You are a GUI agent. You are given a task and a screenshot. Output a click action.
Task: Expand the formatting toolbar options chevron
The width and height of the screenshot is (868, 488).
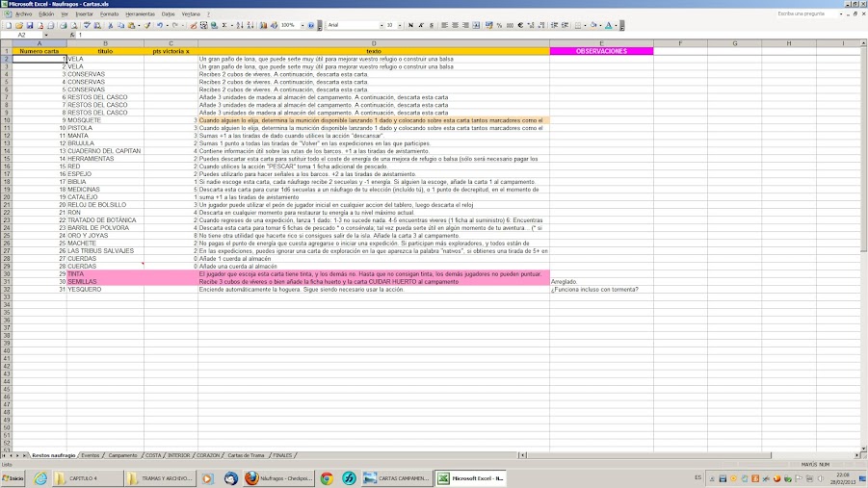622,25
